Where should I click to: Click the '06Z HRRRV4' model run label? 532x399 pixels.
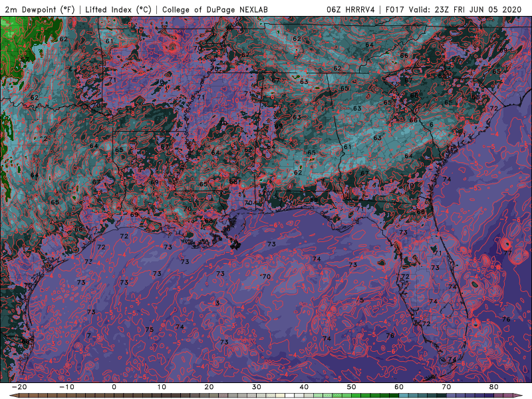pos(351,9)
